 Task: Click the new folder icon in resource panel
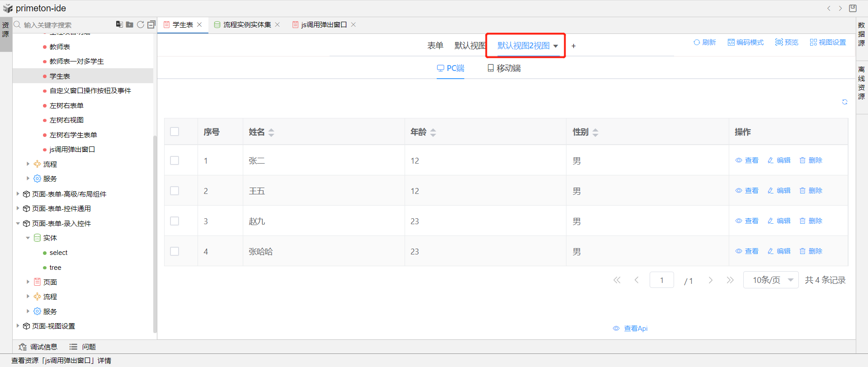point(129,24)
